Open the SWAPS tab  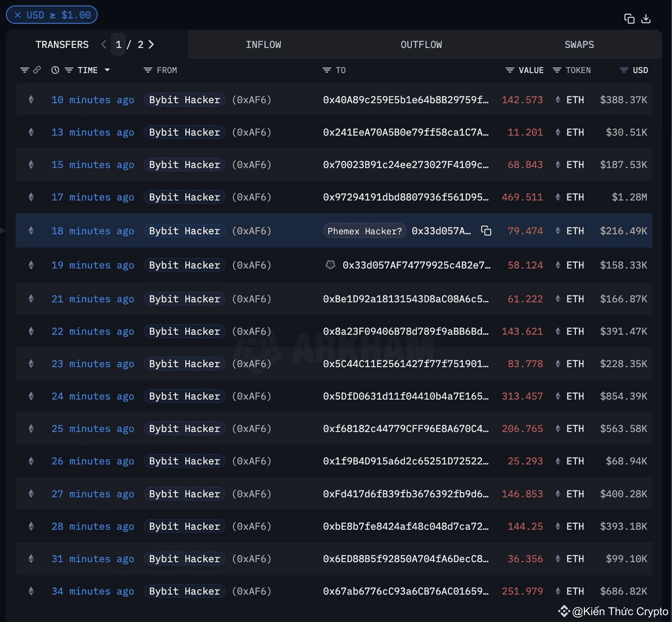pyautogui.click(x=579, y=45)
